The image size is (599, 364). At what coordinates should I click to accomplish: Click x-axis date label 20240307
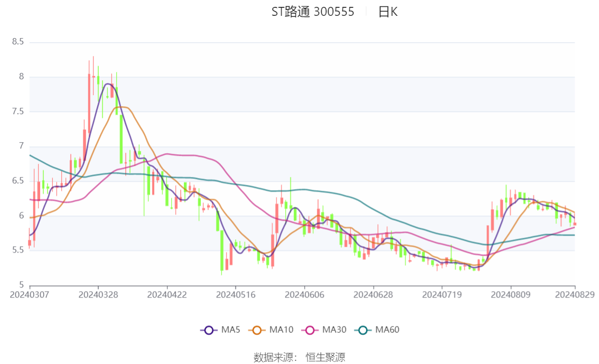[30, 295]
